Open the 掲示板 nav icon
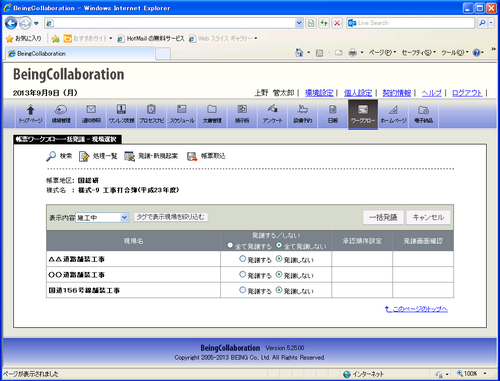 (242, 114)
